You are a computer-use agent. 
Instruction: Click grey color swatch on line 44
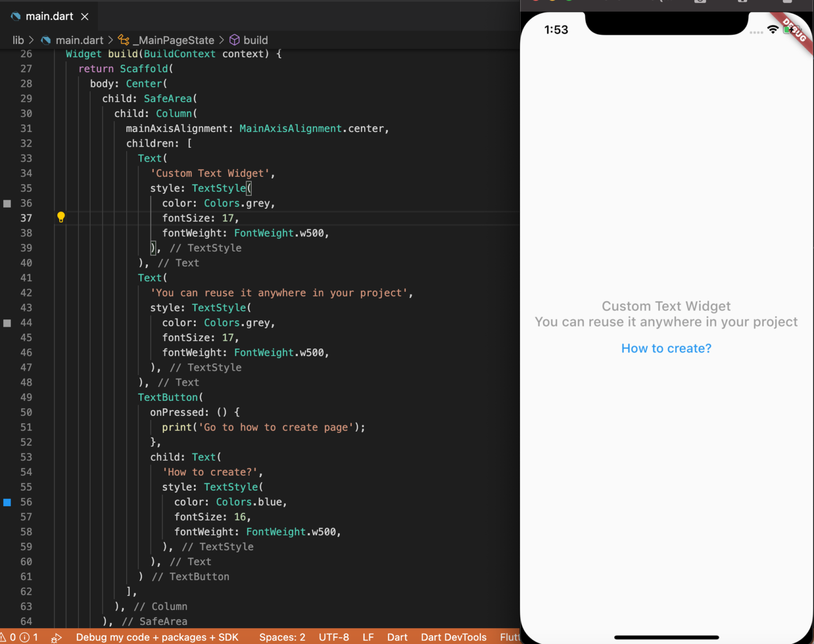pos(7,323)
